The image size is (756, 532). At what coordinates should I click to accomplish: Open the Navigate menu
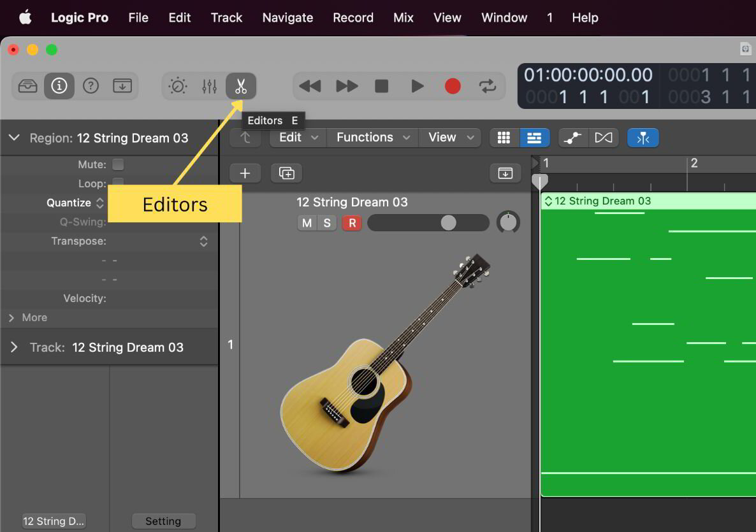click(x=287, y=17)
